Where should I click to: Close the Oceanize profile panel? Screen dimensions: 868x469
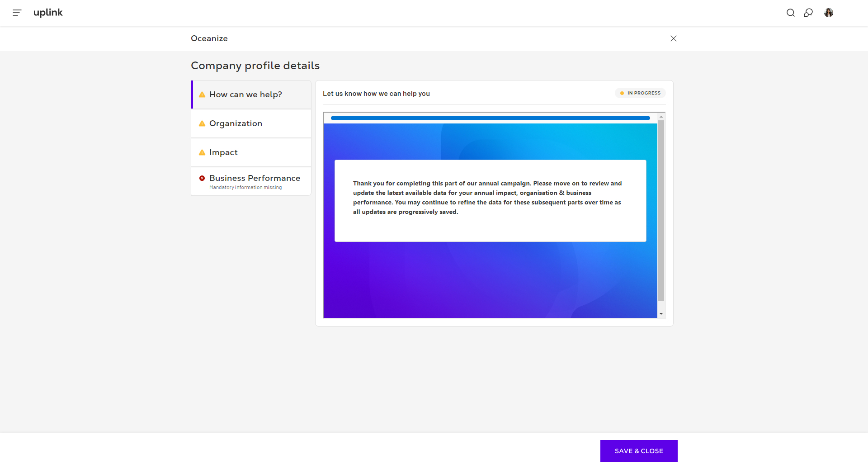[673, 38]
